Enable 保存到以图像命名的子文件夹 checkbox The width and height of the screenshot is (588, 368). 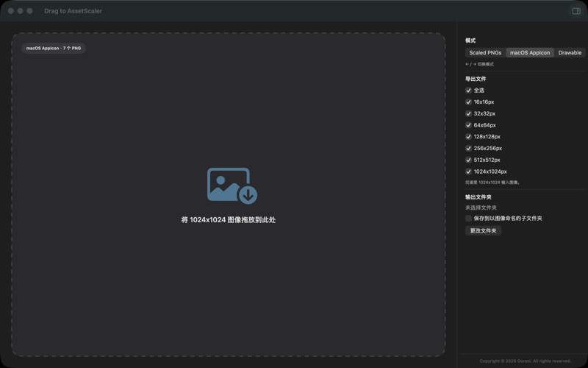[x=468, y=218]
